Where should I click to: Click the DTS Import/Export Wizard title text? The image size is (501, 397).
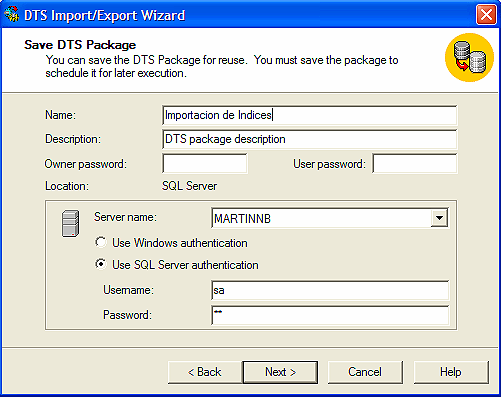105,15
